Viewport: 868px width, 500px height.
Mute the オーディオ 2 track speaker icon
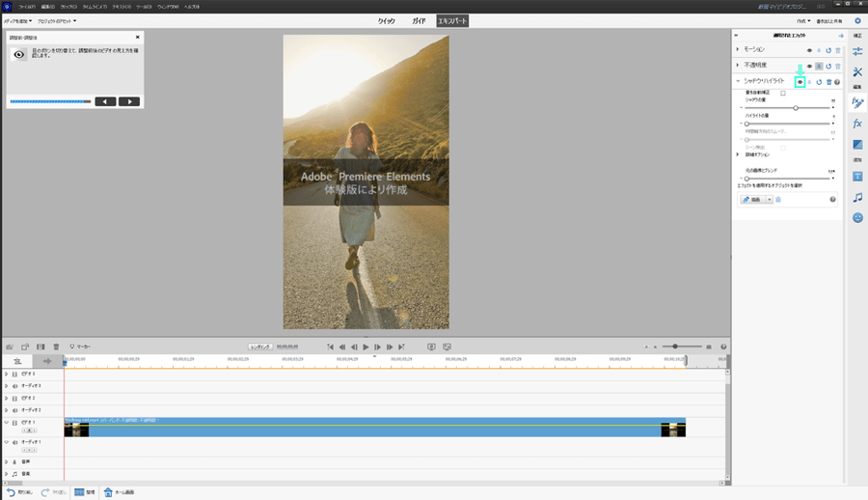point(14,411)
